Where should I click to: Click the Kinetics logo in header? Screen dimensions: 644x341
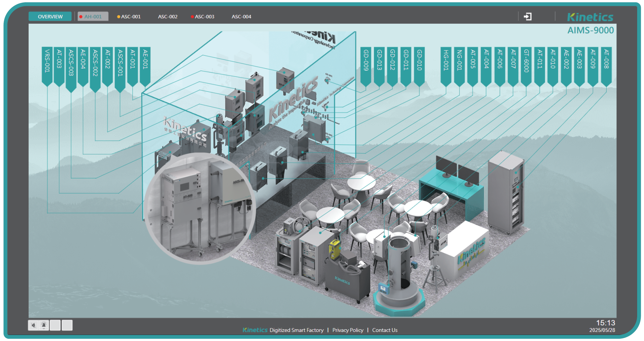point(590,17)
